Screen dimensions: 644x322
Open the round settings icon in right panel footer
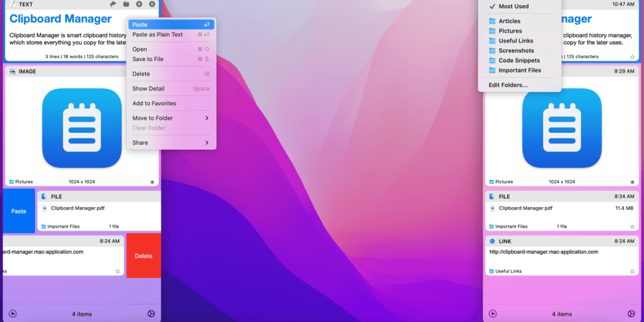click(632, 314)
